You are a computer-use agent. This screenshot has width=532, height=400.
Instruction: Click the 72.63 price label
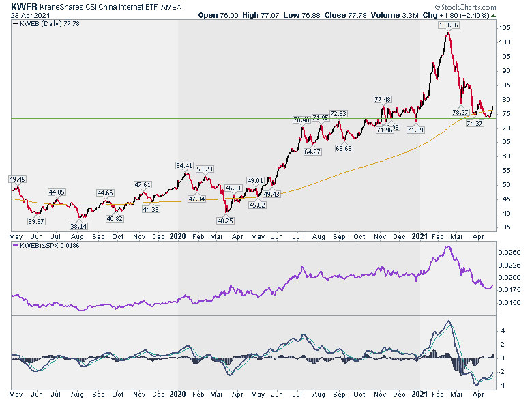click(338, 114)
